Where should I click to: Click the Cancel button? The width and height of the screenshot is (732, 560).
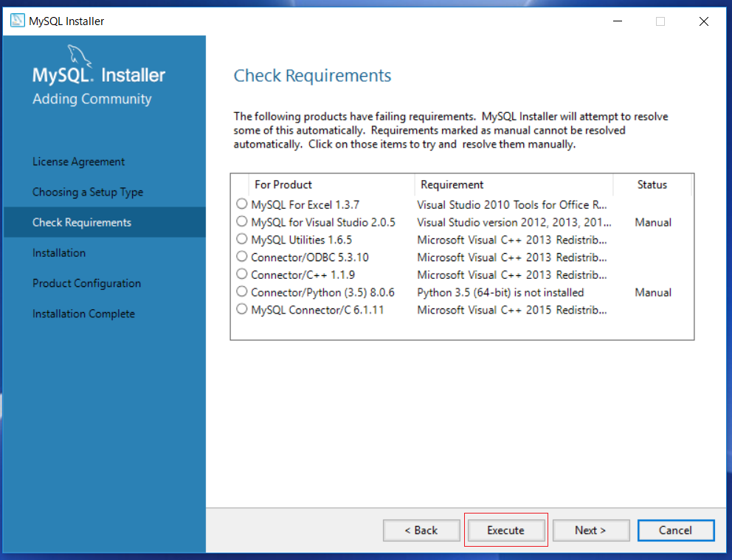pyautogui.click(x=675, y=530)
